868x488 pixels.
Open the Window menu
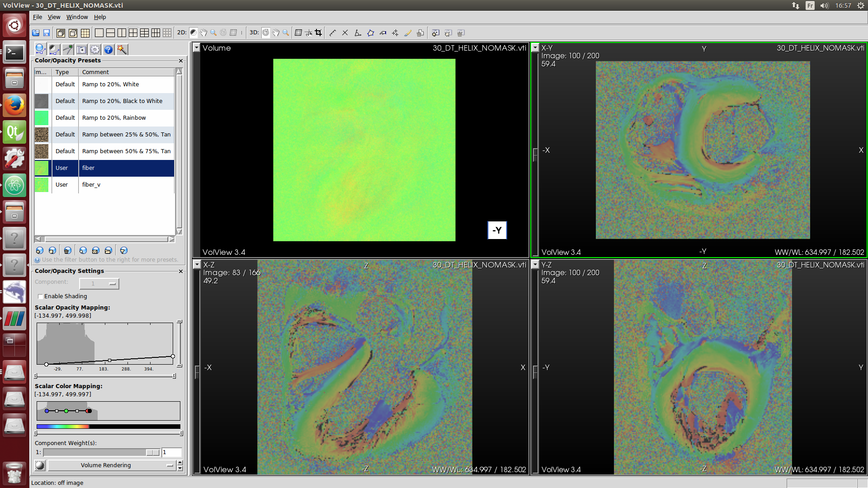coord(77,17)
